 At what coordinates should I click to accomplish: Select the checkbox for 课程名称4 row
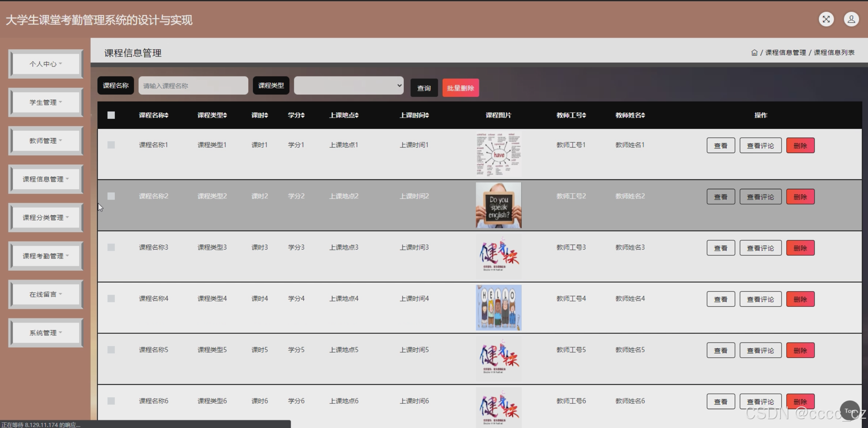111,298
